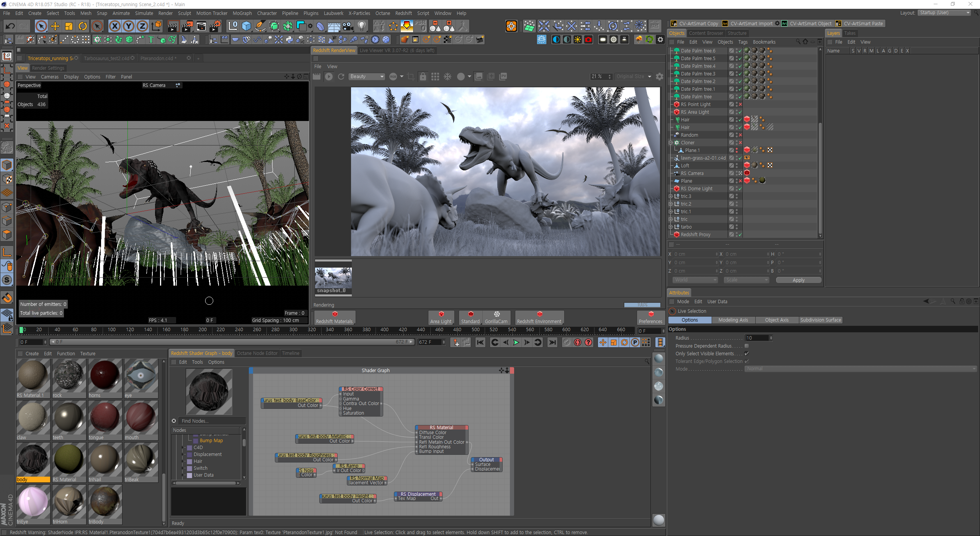Click Redshift RenderView refresh icon
The height and width of the screenshot is (536, 980).
[x=341, y=77]
